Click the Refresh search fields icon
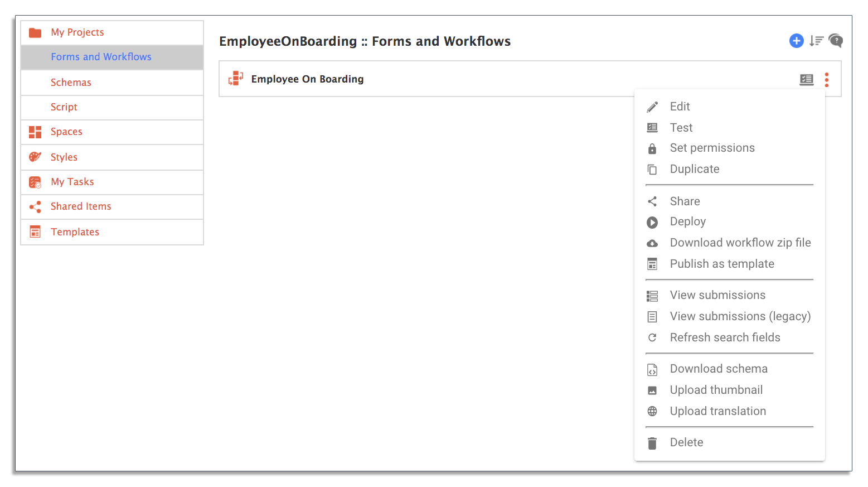Image resolution: width=868 pixels, height=487 pixels. pos(652,337)
